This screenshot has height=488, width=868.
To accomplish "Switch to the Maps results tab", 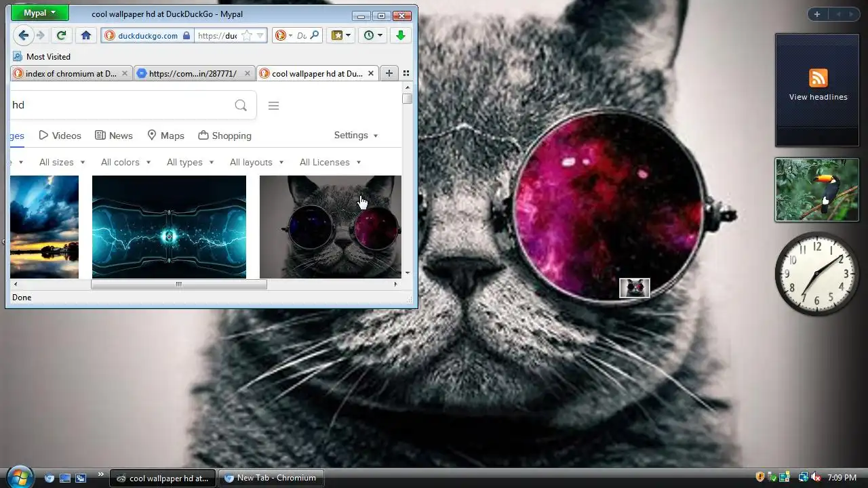I will [165, 136].
